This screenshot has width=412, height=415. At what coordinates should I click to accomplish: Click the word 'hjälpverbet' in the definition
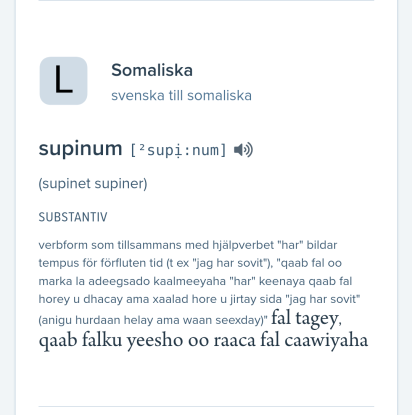click(243, 245)
